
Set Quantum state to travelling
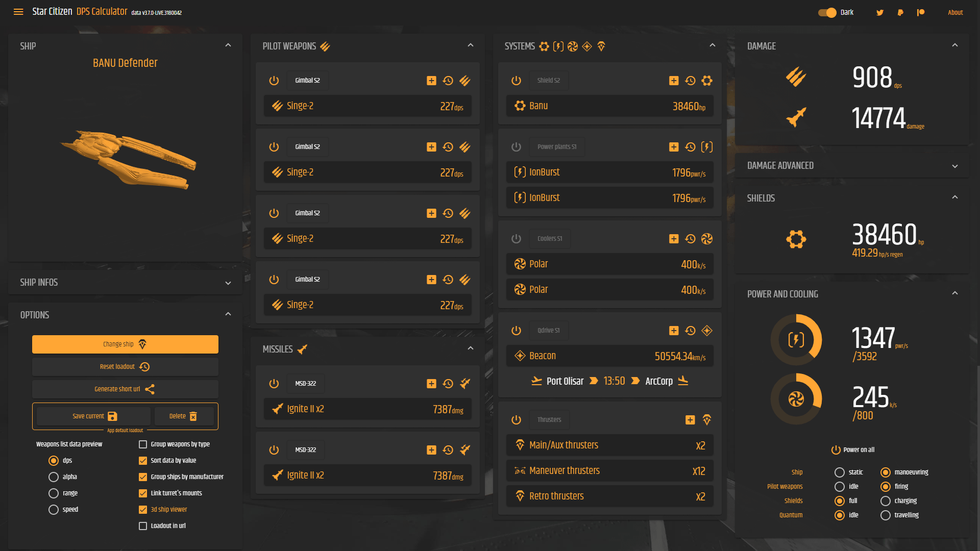pos(886,515)
